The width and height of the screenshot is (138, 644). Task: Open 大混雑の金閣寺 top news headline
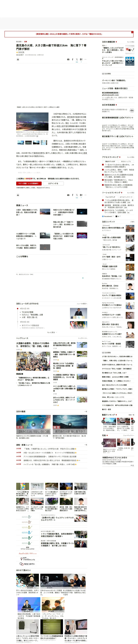point(33,345)
